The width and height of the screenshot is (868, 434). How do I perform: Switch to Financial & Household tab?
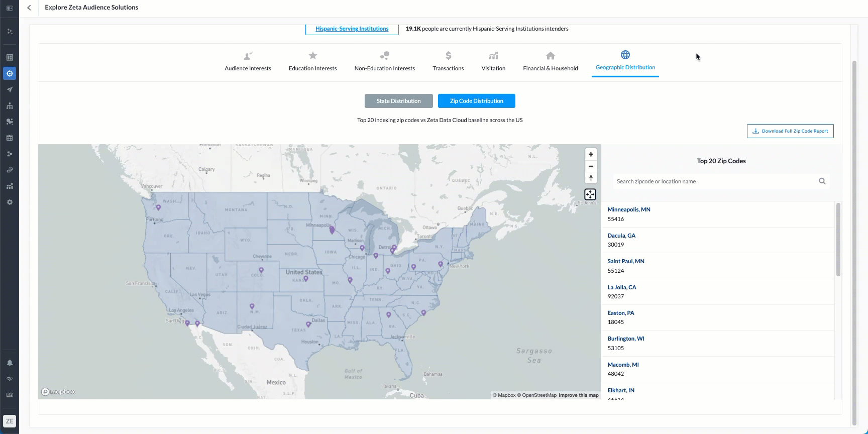tap(550, 62)
